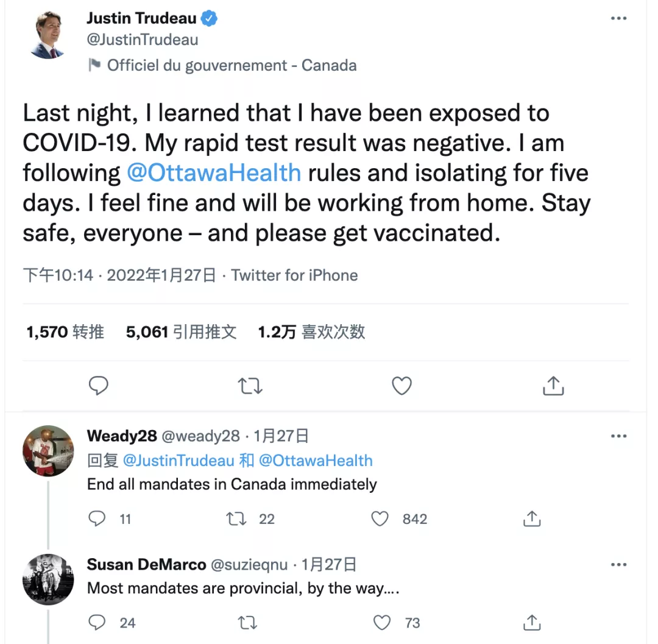The height and width of the screenshot is (644, 658).
Task: Like Justin Trudeau's main tweet
Action: tap(402, 386)
